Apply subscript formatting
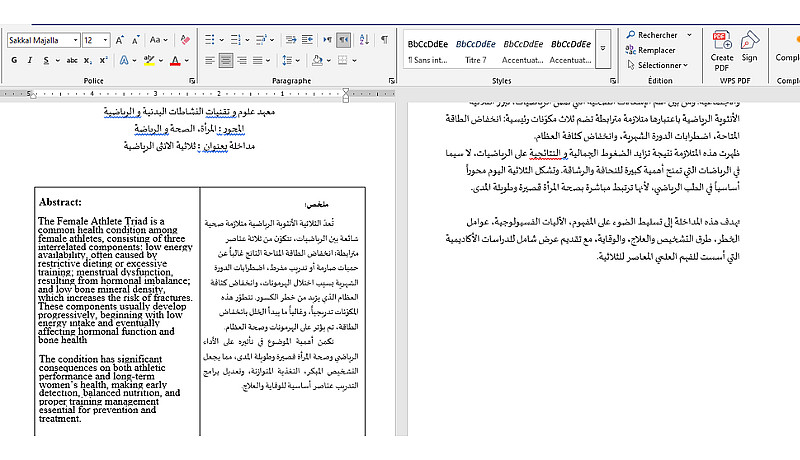800x460 pixels. 88,60
